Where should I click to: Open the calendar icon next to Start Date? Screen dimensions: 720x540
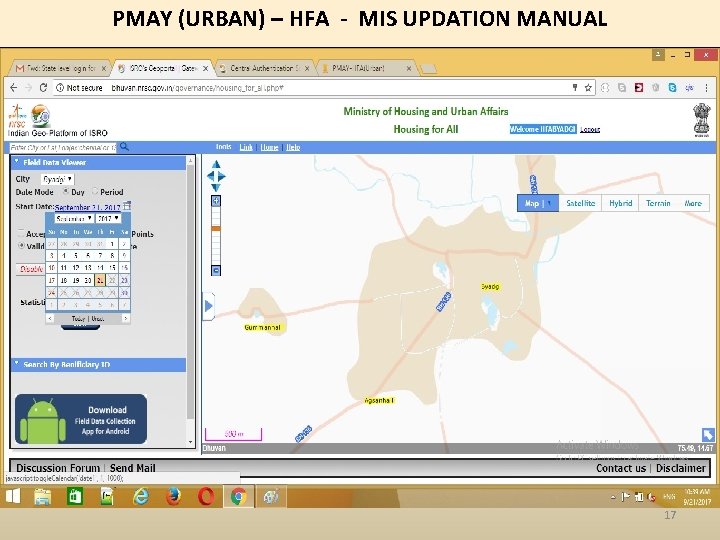(127, 206)
